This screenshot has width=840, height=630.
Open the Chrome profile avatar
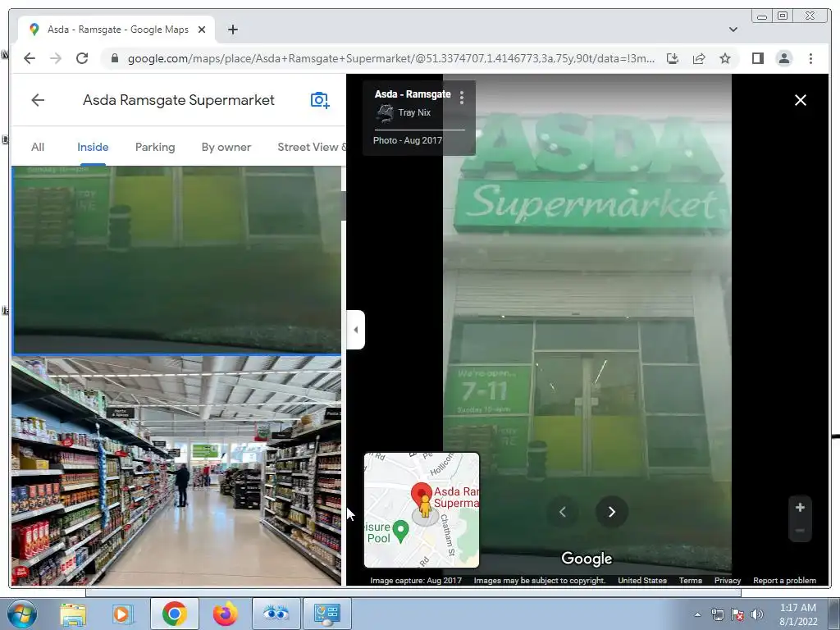pos(783,58)
